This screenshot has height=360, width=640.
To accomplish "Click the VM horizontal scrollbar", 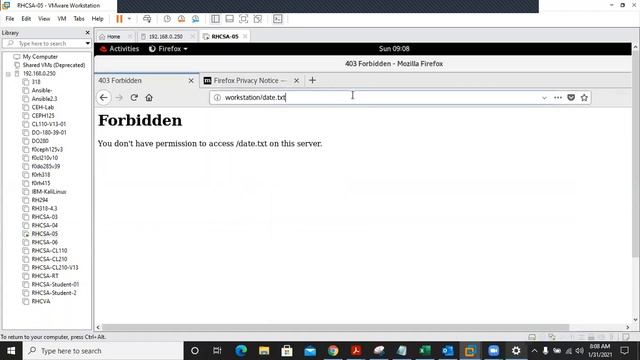I will point(335,327).
